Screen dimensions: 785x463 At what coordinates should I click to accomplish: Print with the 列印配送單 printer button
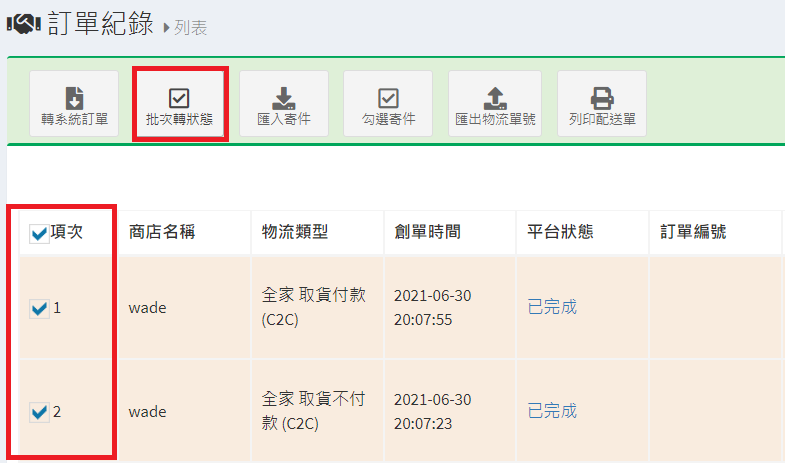601,105
